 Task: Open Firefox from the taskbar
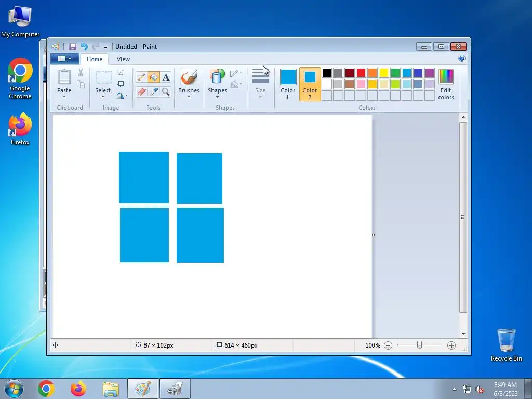pos(78,389)
